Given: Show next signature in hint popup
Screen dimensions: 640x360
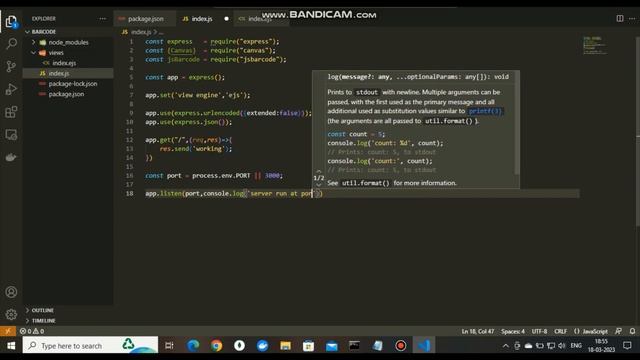Looking at the screenshot, I should click(x=319, y=184).
